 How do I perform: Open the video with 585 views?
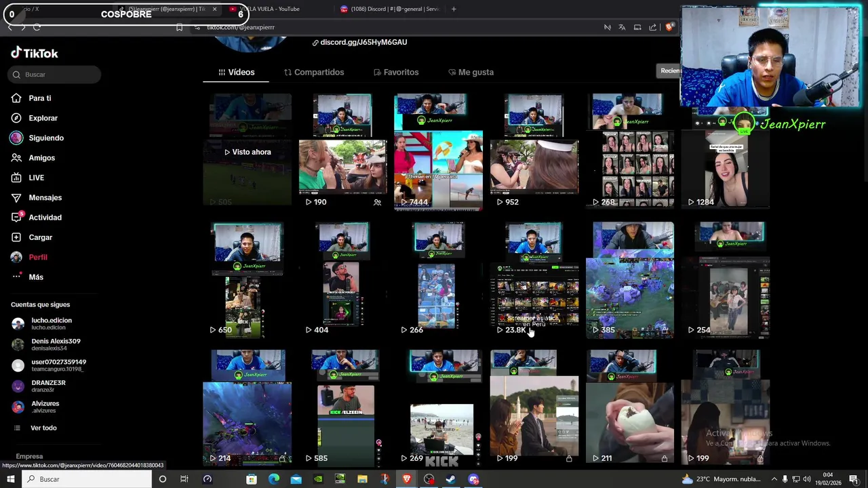(342, 407)
